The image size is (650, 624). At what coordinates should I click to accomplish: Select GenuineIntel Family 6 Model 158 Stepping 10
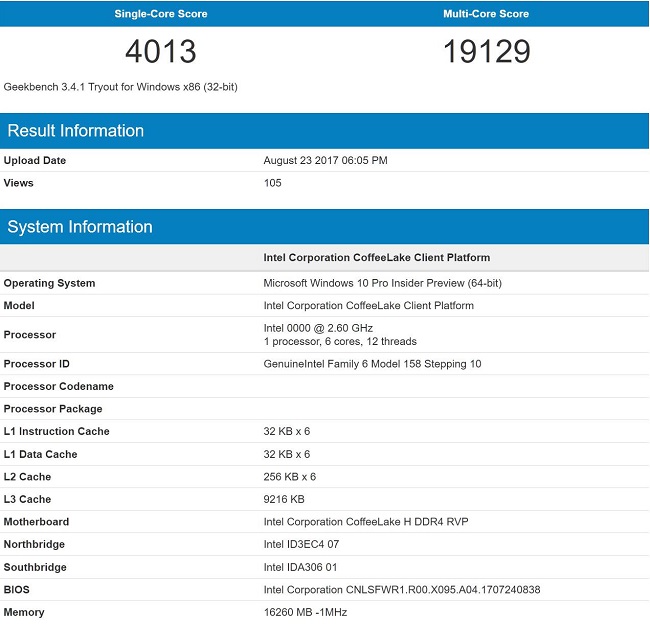pyautogui.click(x=372, y=364)
